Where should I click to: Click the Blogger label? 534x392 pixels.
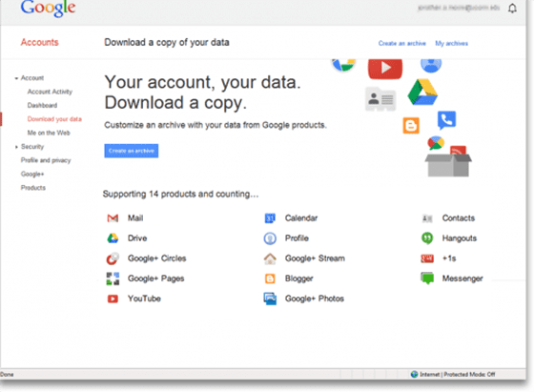click(298, 279)
